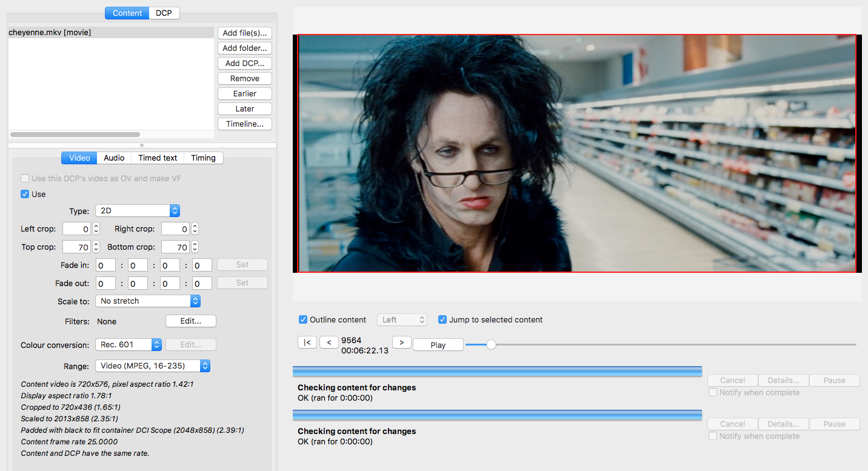Click the Top crop value field
The image size is (868, 471).
[77, 247]
